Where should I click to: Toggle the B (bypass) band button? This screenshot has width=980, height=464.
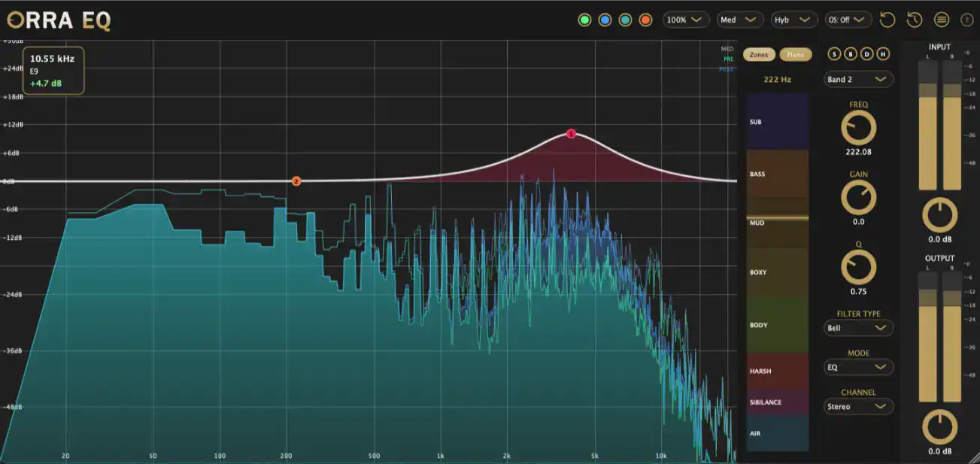click(x=851, y=53)
